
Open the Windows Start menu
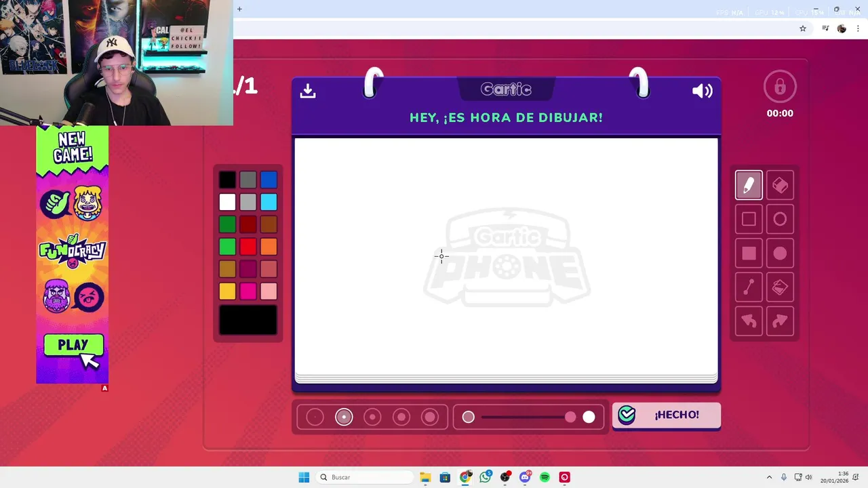point(304,477)
